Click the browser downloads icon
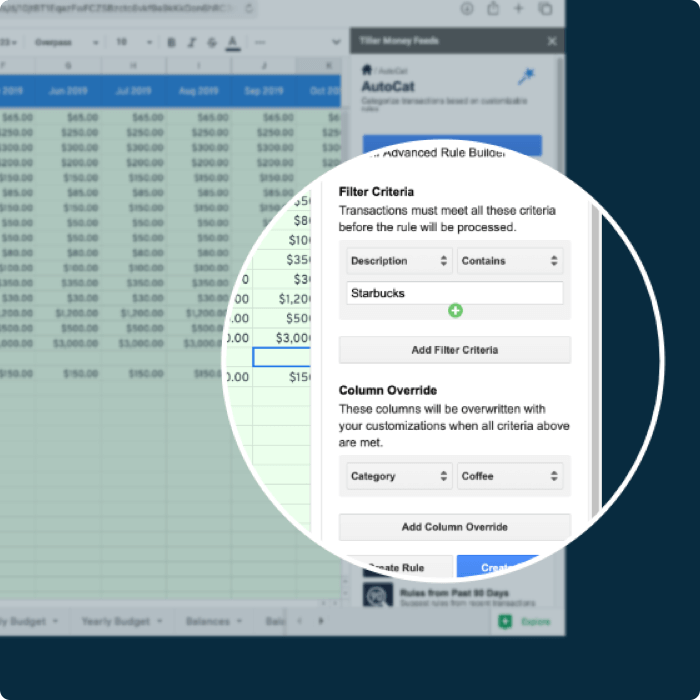Image resolution: width=700 pixels, height=700 pixels. 467,8
